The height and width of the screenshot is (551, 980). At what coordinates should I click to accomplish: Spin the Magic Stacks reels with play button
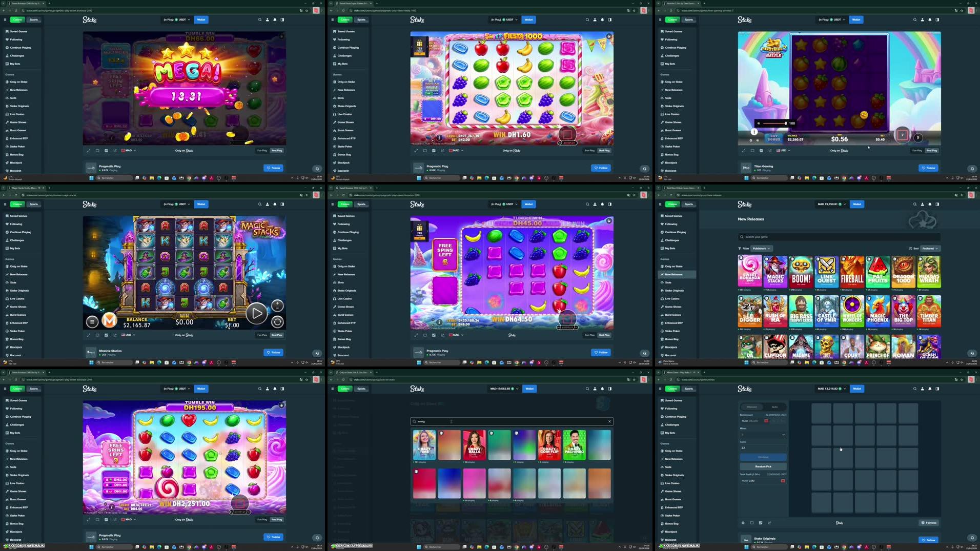256,313
